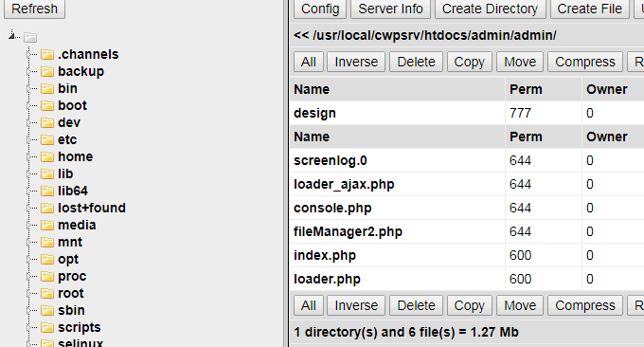Select dev in folder tree
644x347 pixels.
click(69, 122)
